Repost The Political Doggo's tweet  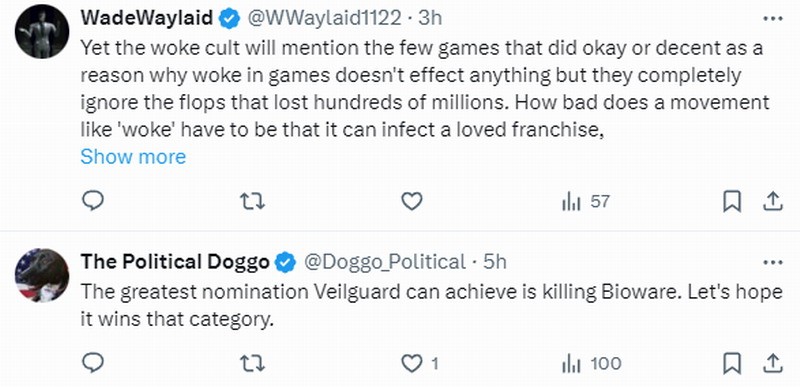click(252, 364)
